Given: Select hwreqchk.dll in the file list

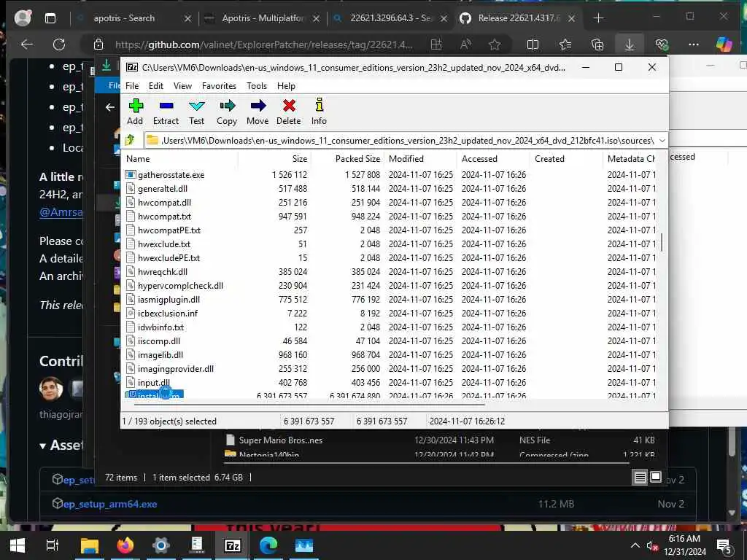Looking at the screenshot, I should (x=163, y=271).
